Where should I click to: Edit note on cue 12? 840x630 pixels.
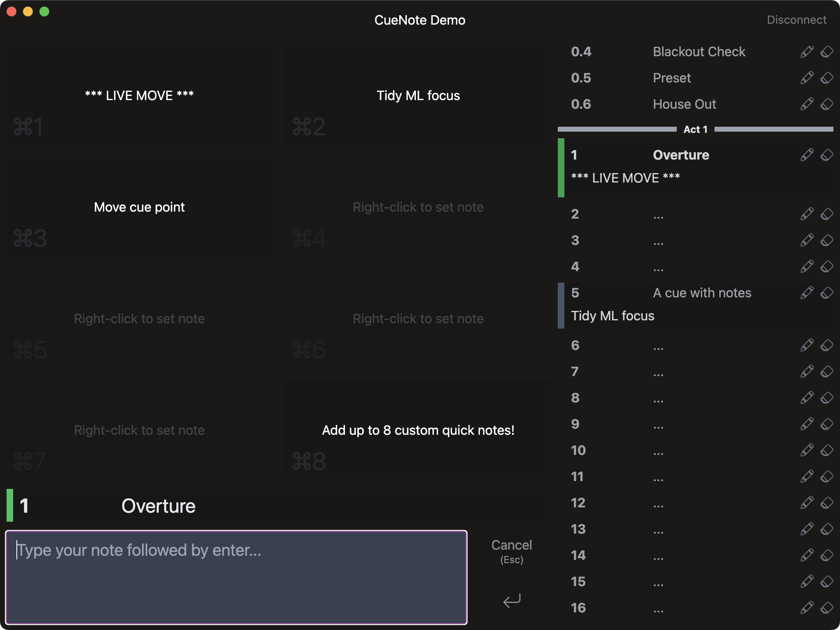807,503
